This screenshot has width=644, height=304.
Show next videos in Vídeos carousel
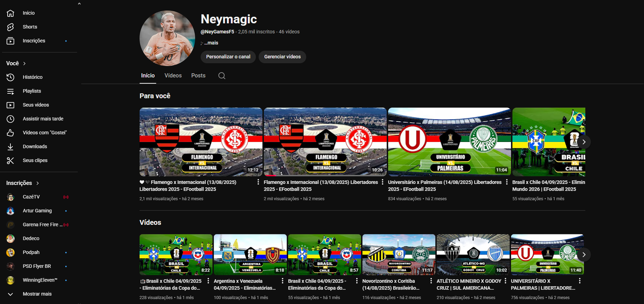(x=584, y=255)
